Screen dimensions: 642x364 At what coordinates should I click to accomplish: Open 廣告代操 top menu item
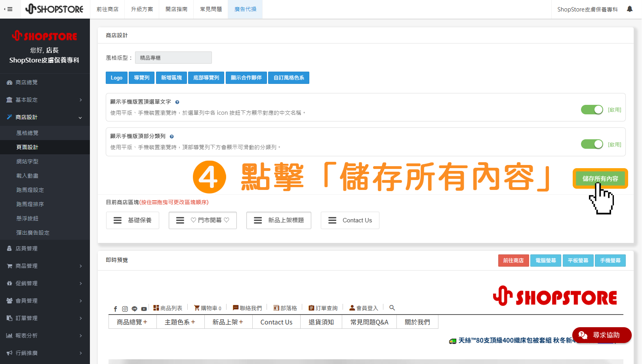coord(246,9)
